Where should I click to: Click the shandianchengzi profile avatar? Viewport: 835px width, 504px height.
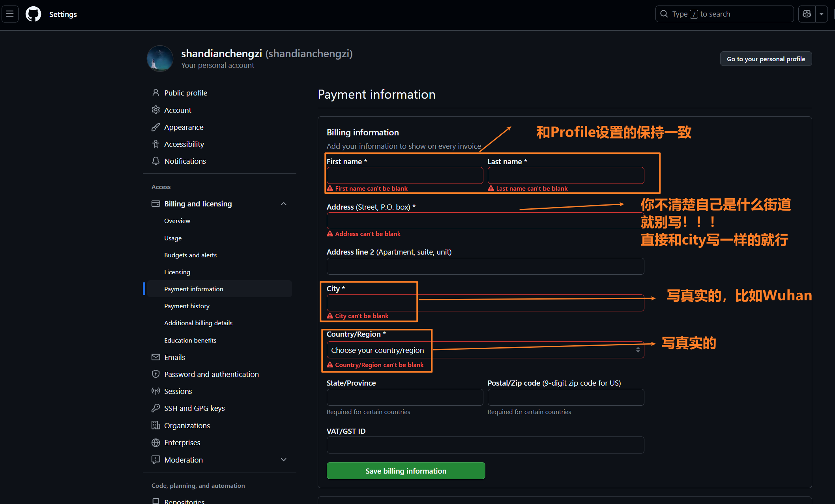(160, 58)
